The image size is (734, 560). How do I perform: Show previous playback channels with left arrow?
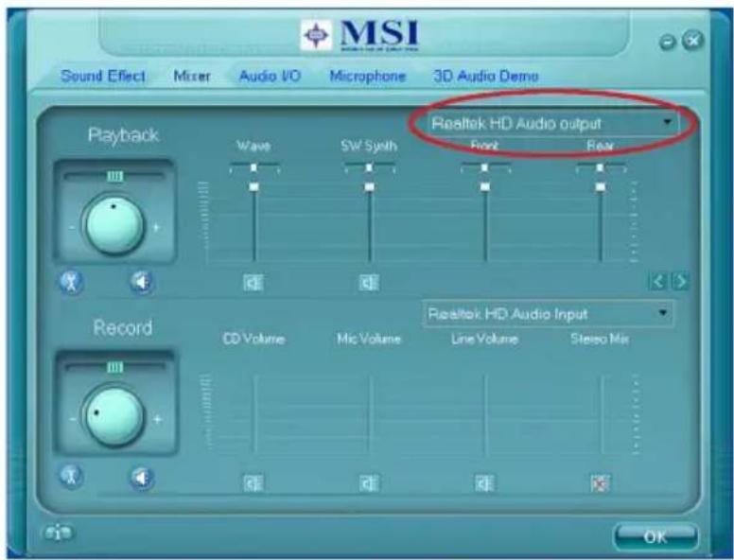[x=657, y=281]
